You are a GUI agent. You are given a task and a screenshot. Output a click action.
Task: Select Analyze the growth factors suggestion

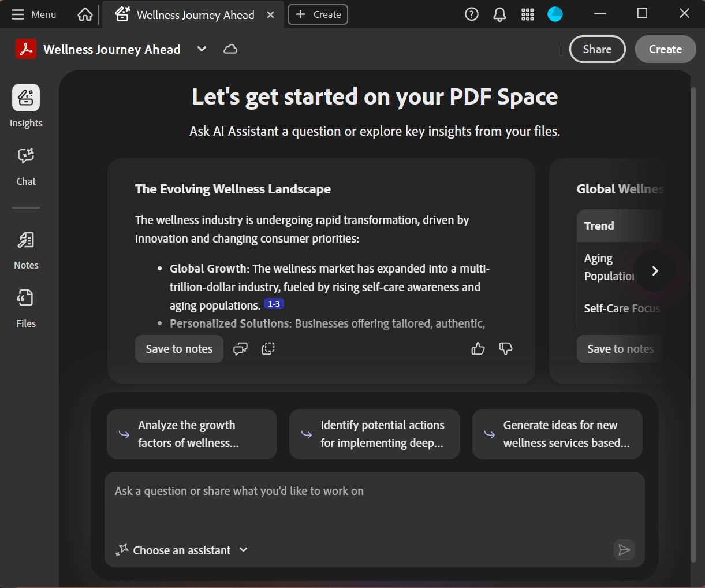192,434
